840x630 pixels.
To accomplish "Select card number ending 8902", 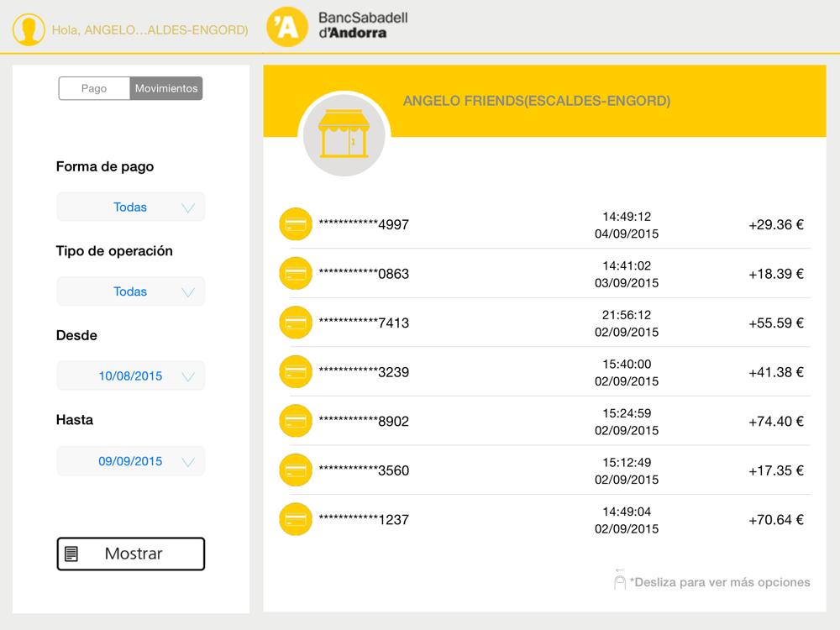I will pyautogui.click(x=364, y=422).
